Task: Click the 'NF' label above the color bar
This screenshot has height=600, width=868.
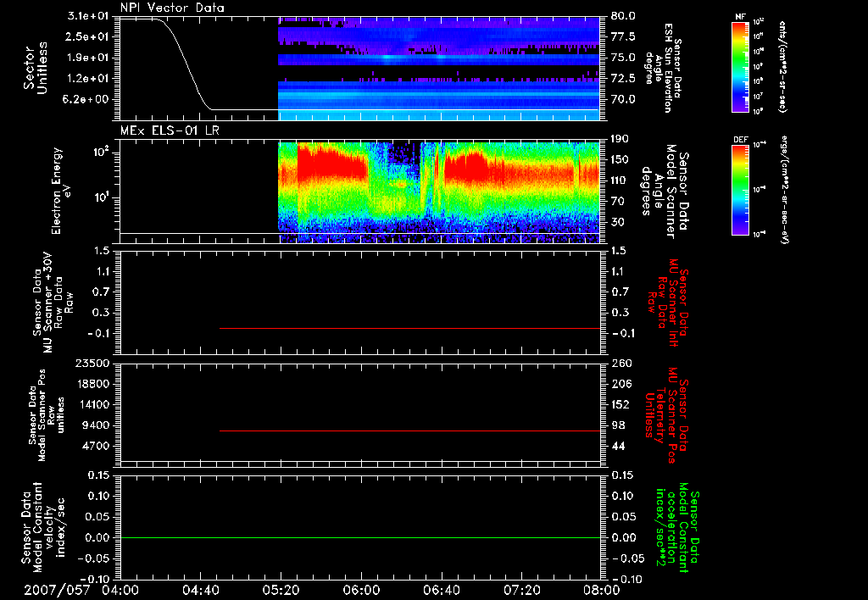Action: pos(740,17)
